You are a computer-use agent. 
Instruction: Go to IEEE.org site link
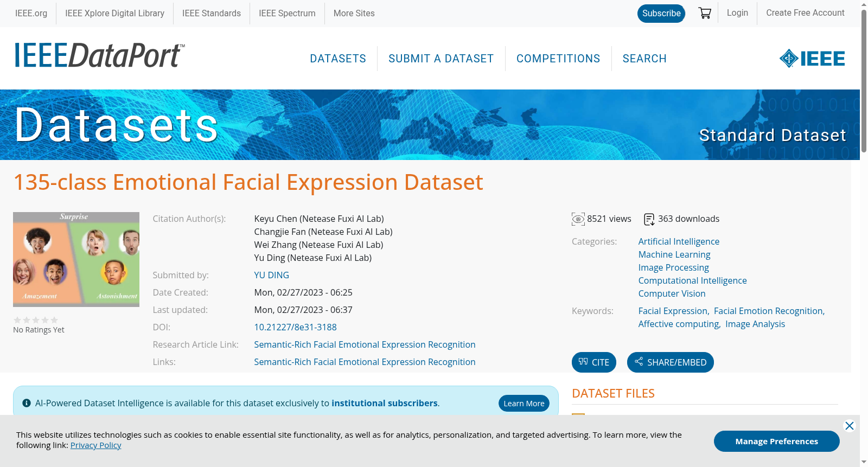click(31, 13)
